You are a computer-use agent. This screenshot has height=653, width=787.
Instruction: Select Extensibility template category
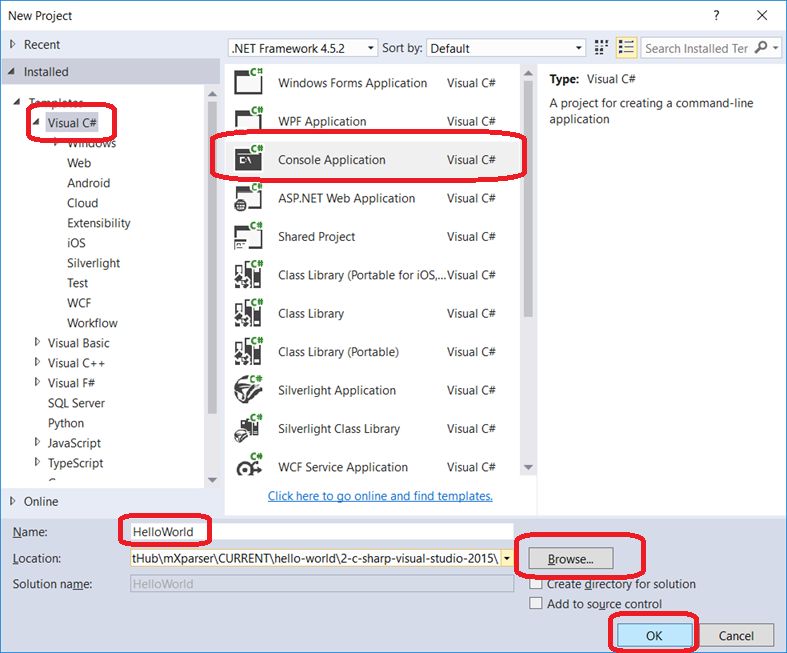coord(98,223)
